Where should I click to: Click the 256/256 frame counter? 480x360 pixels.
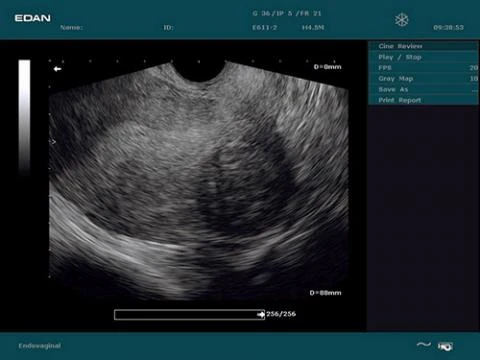(281, 314)
